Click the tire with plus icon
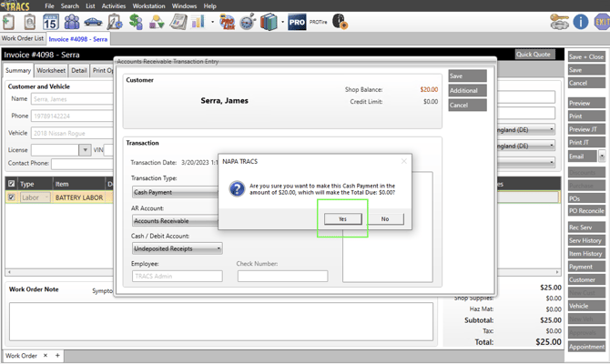Viewport: 610px width, 364px height. (340, 22)
